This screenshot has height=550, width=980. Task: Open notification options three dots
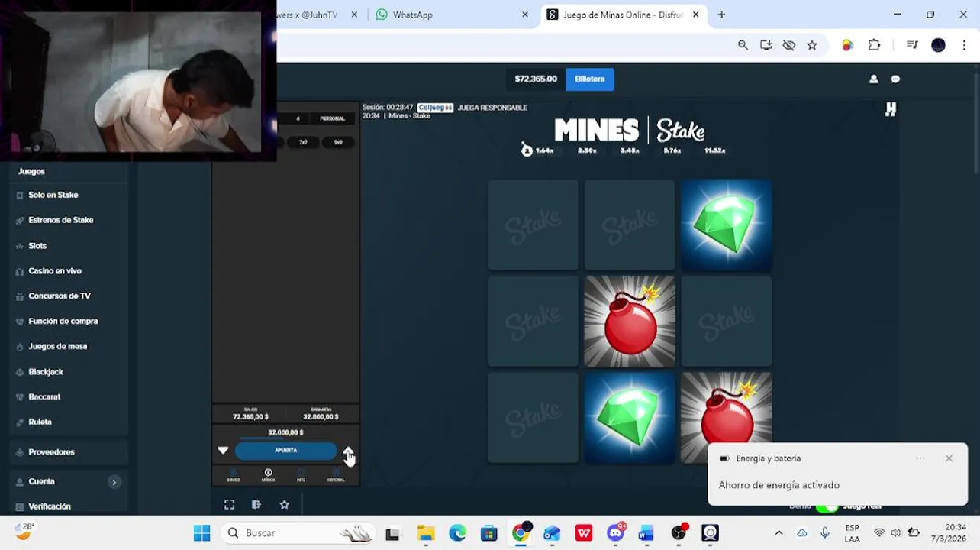pos(920,458)
